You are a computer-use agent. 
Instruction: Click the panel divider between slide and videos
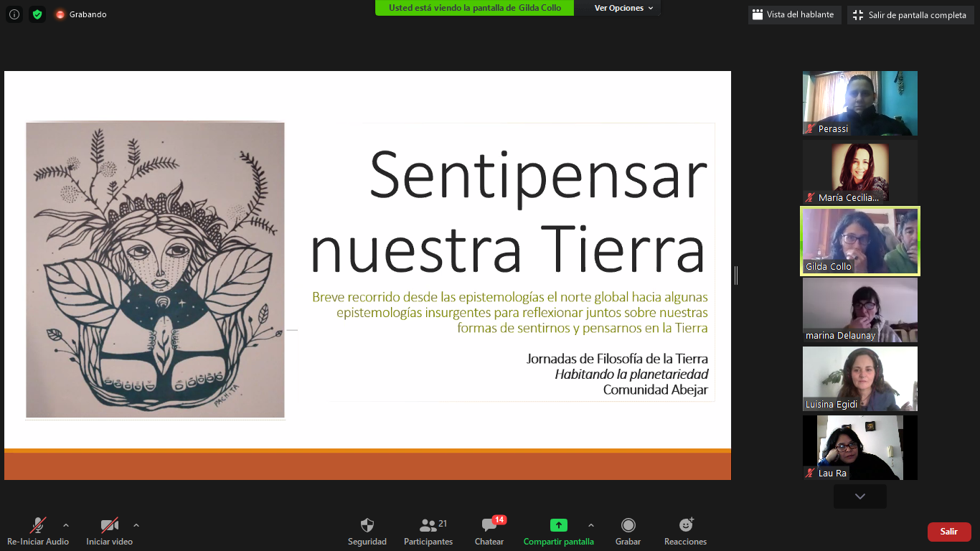point(736,275)
